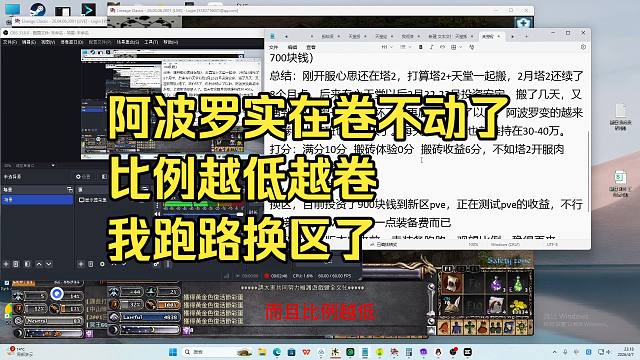Select the upper desktop file icon at right
This screenshot has height=360, width=640.
tap(620, 116)
